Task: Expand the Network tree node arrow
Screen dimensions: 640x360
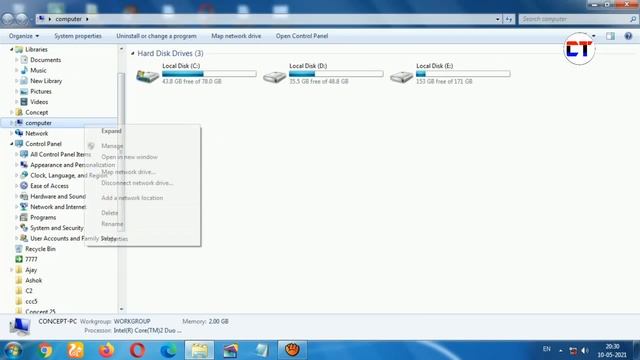Action: (11, 133)
